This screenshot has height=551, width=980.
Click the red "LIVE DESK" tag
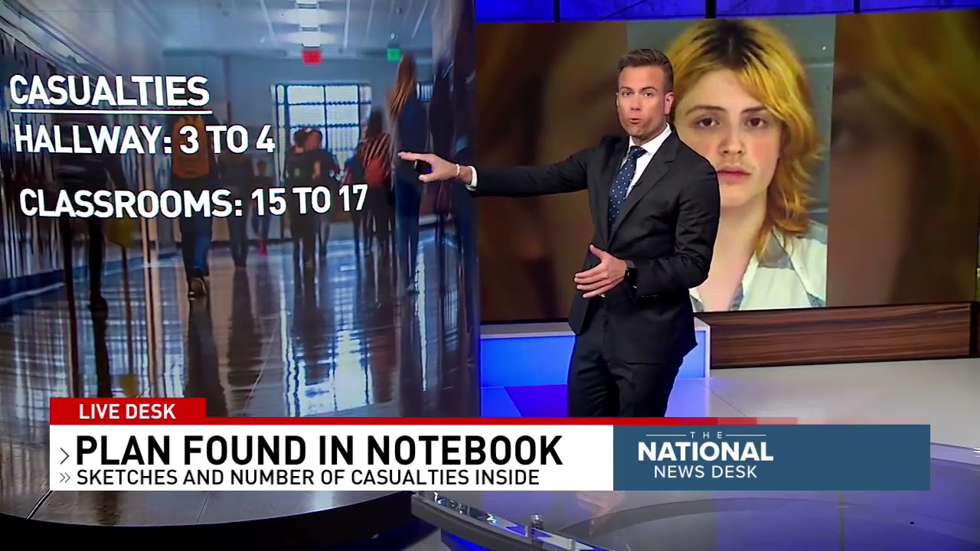(x=127, y=411)
